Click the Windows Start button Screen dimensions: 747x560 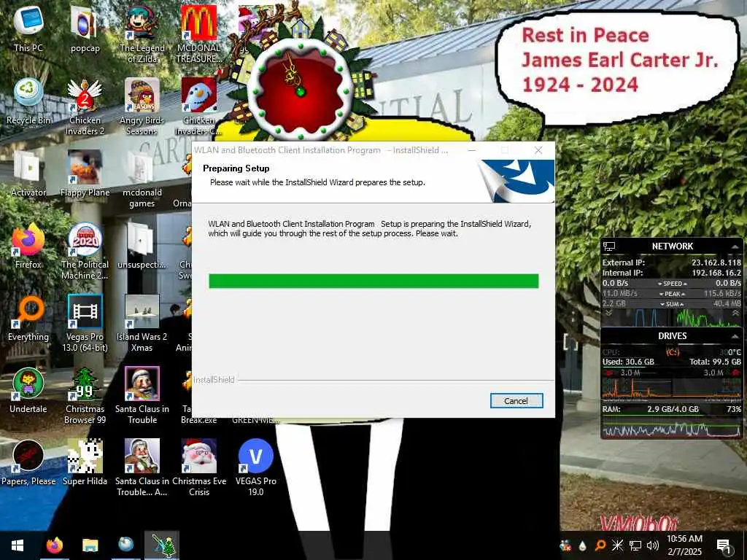click(18, 545)
